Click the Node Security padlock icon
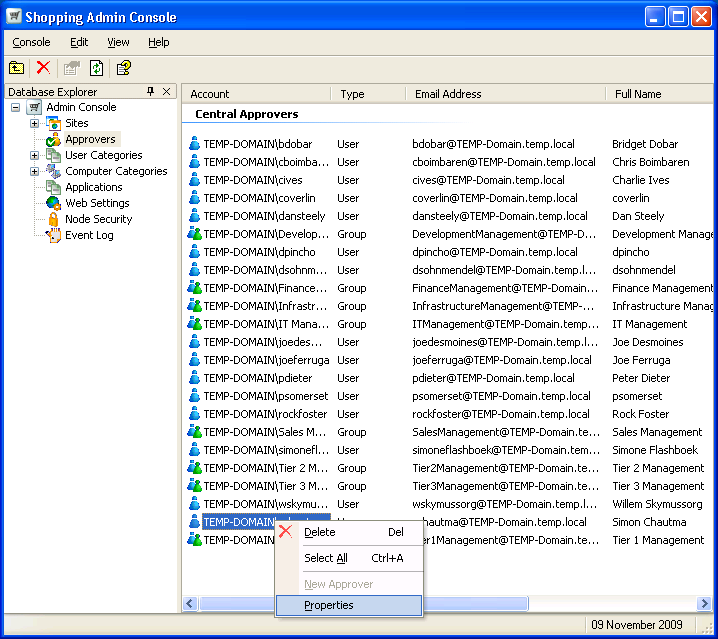This screenshot has width=718, height=639. 53,219
